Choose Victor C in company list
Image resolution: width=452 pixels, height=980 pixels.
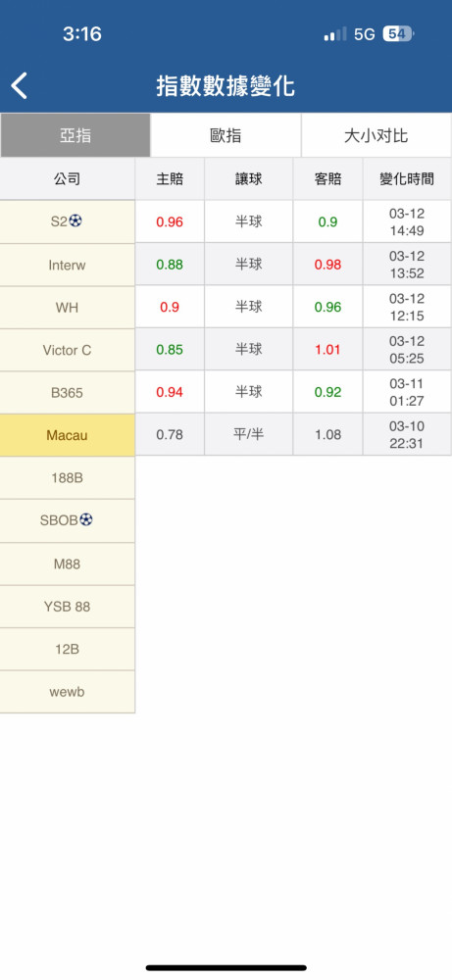tap(68, 350)
